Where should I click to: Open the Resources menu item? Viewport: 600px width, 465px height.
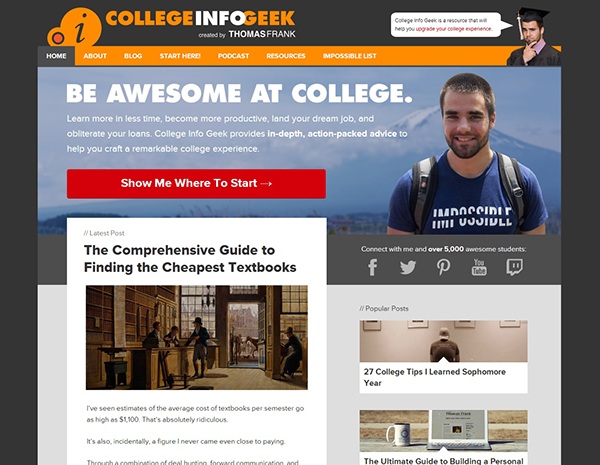pyautogui.click(x=286, y=56)
